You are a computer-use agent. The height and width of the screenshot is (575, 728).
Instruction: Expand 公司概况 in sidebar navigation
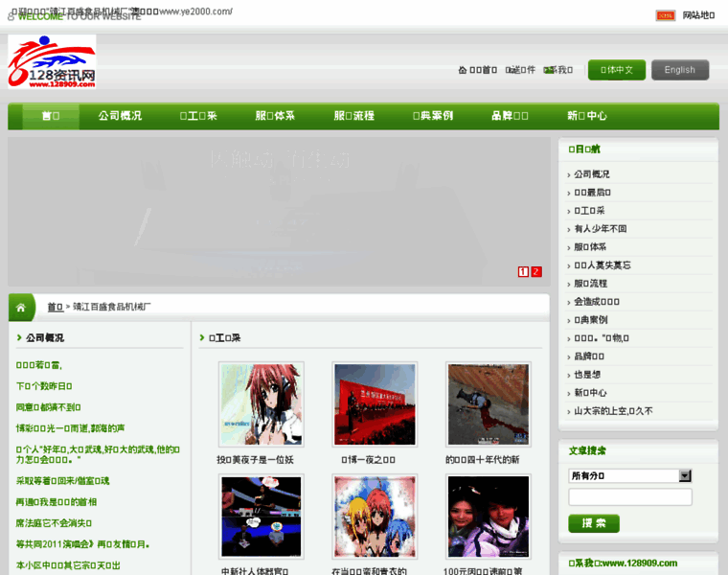pyautogui.click(x=591, y=174)
